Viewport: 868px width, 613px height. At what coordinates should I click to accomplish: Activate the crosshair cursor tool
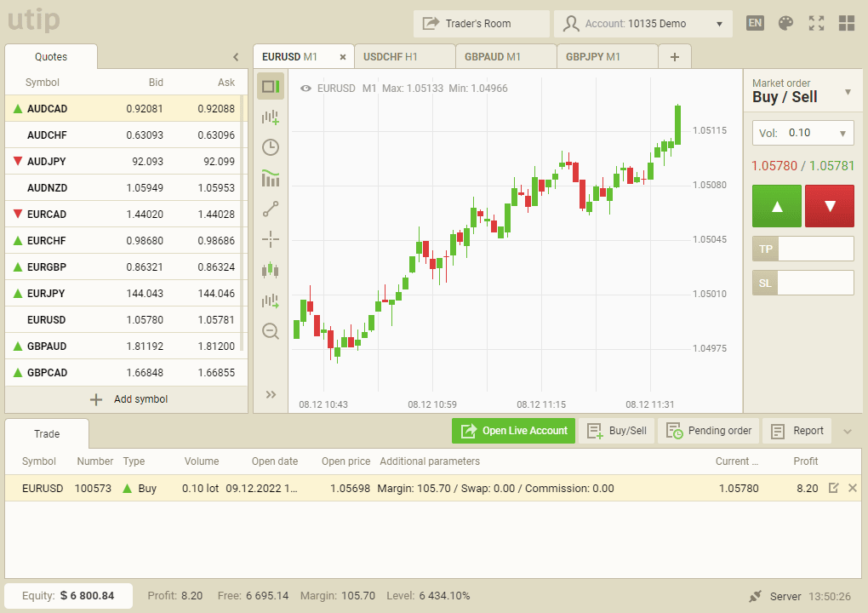tap(270, 239)
